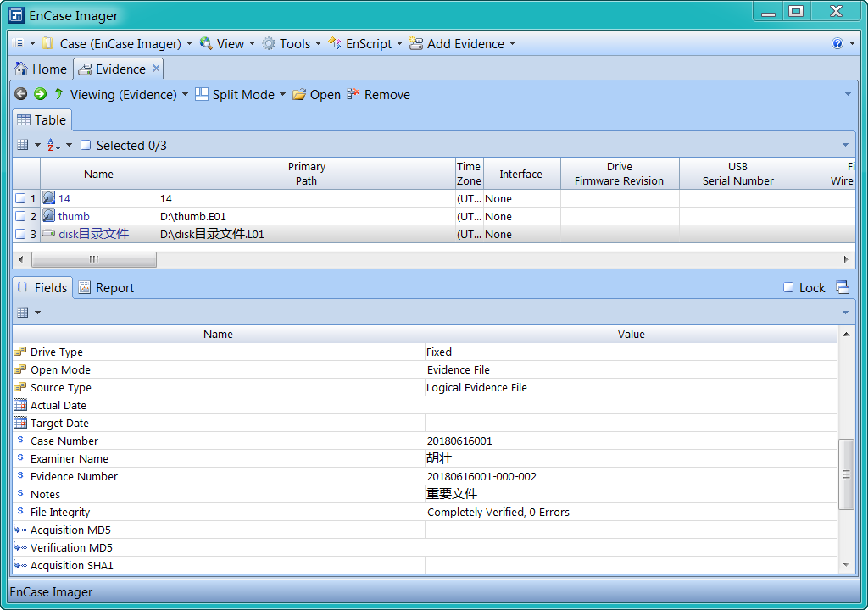Tick the checkbox for row 1

(20, 198)
